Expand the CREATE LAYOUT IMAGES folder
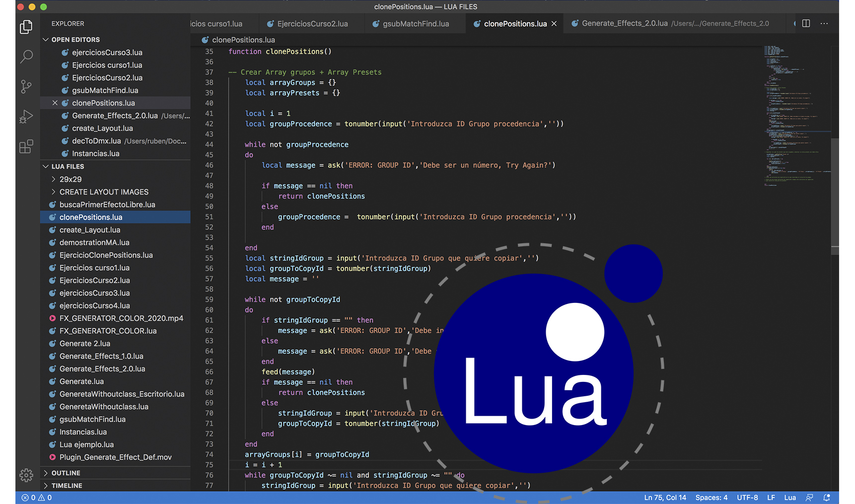855x504 pixels. (115, 192)
